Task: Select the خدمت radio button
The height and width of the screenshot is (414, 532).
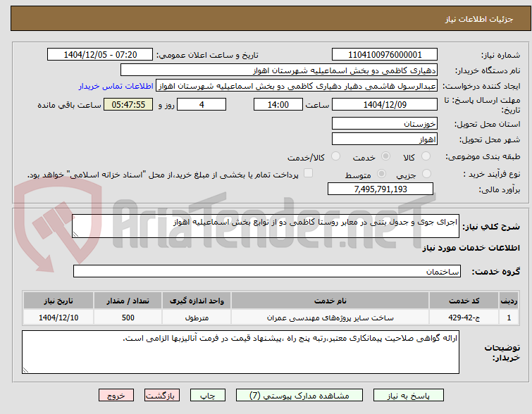Action: [x=385, y=156]
